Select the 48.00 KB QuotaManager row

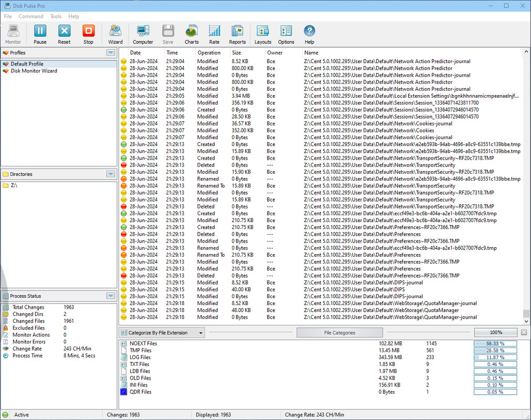point(321,310)
